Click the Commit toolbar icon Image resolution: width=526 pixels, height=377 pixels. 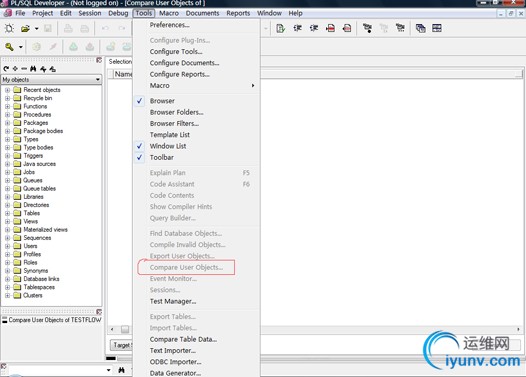coord(73,47)
